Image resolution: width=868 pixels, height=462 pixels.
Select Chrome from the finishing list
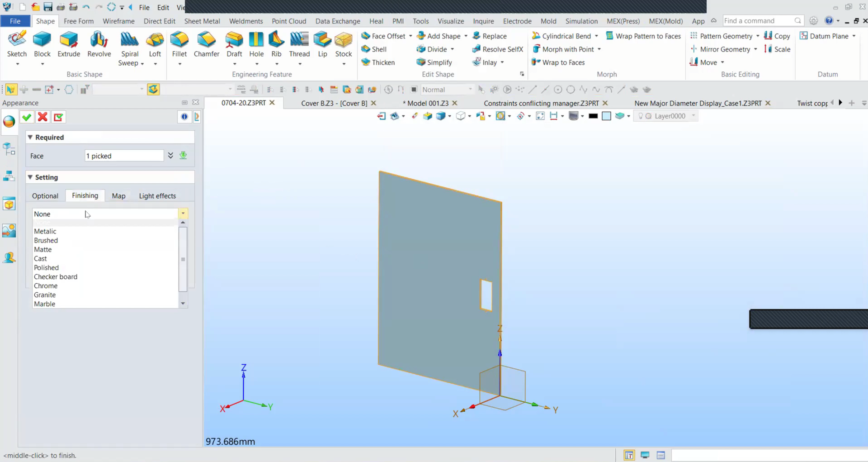tap(46, 286)
